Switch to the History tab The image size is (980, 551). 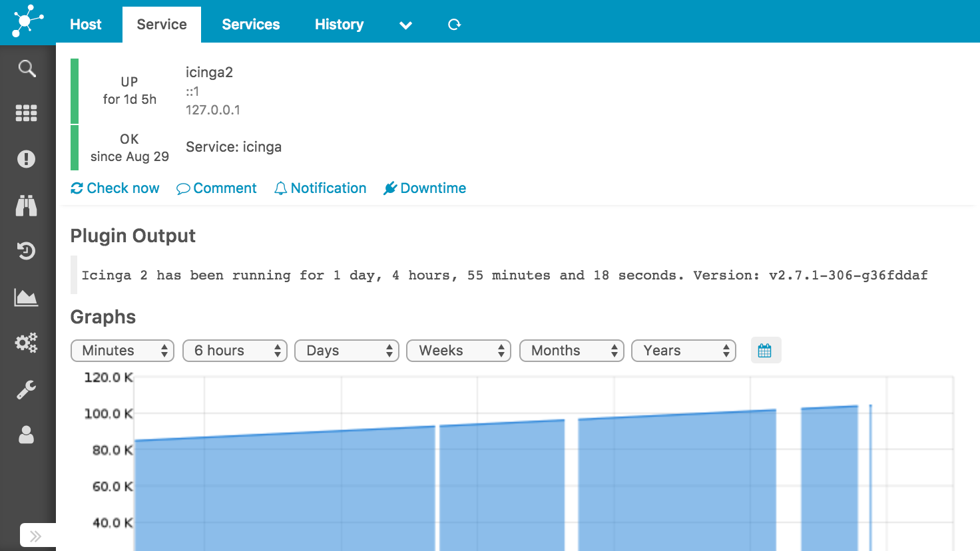pyautogui.click(x=339, y=24)
